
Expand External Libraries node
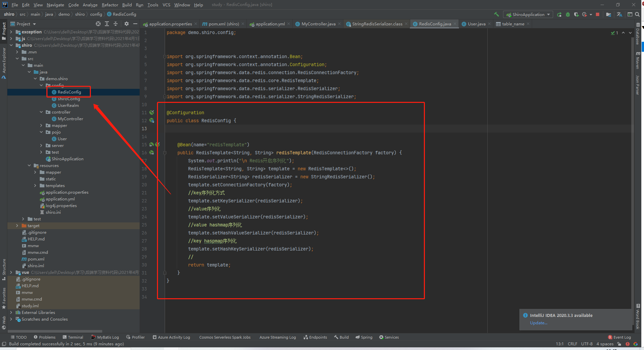(11, 313)
